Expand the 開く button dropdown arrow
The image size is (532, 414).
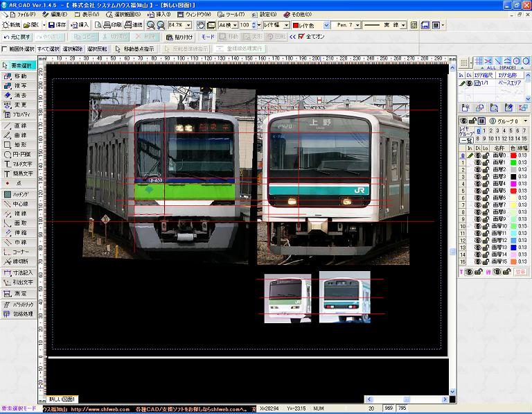click(44, 25)
